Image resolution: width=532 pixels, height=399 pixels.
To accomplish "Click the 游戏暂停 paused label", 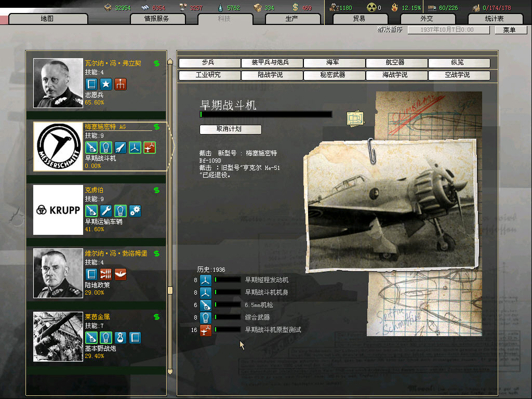I will 390,30.
